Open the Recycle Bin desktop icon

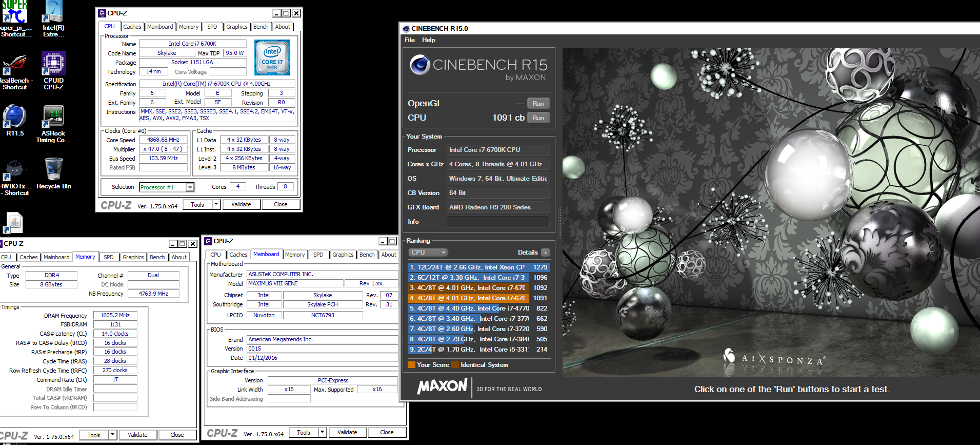53,173
